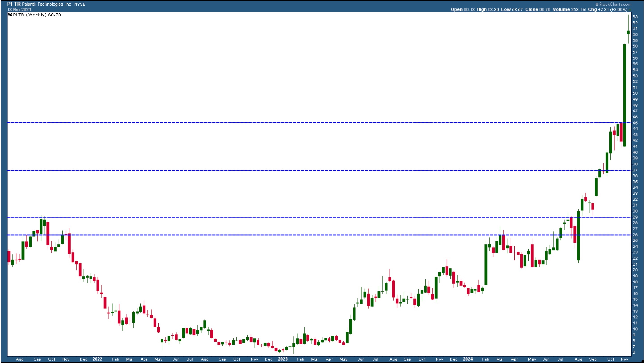The image size is (644, 363).
Task: Click the Volume 253.1M value
Action: [569, 10]
